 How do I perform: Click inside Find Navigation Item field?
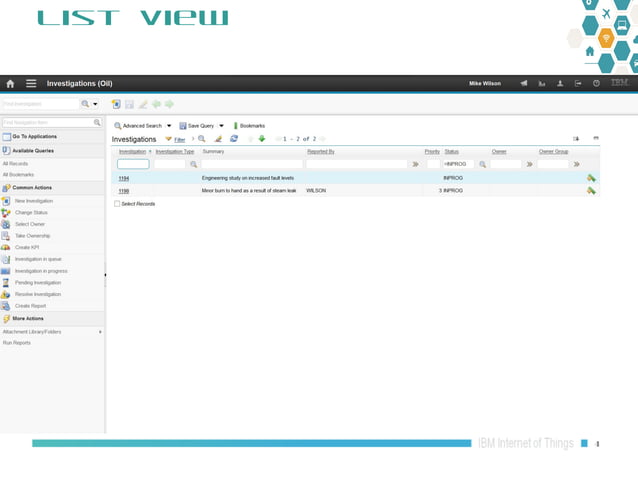point(48,122)
